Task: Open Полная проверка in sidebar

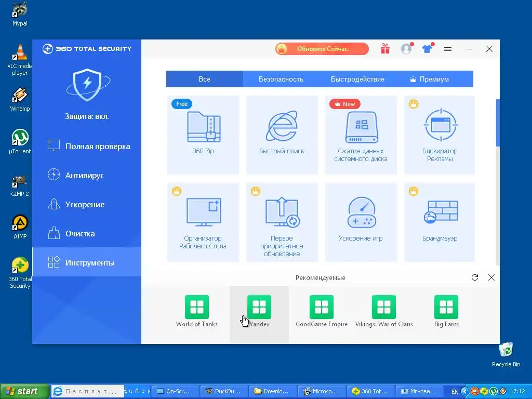Action: click(87, 146)
